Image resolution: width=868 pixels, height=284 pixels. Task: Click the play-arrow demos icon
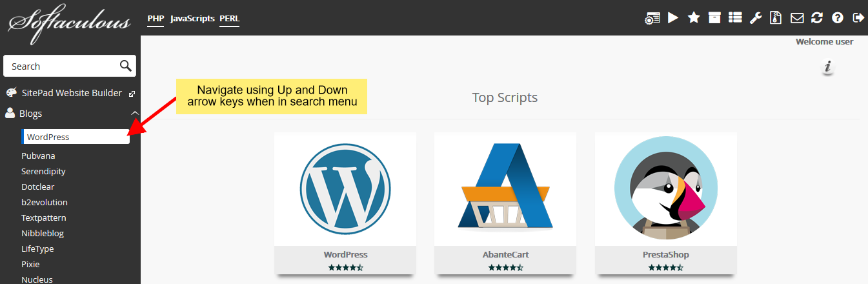[673, 17]
